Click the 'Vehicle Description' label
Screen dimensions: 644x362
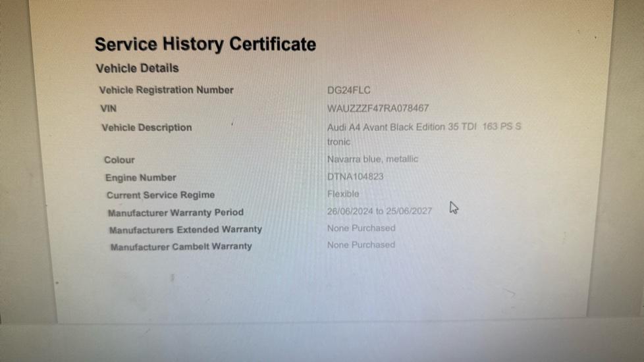pos(147,128)
